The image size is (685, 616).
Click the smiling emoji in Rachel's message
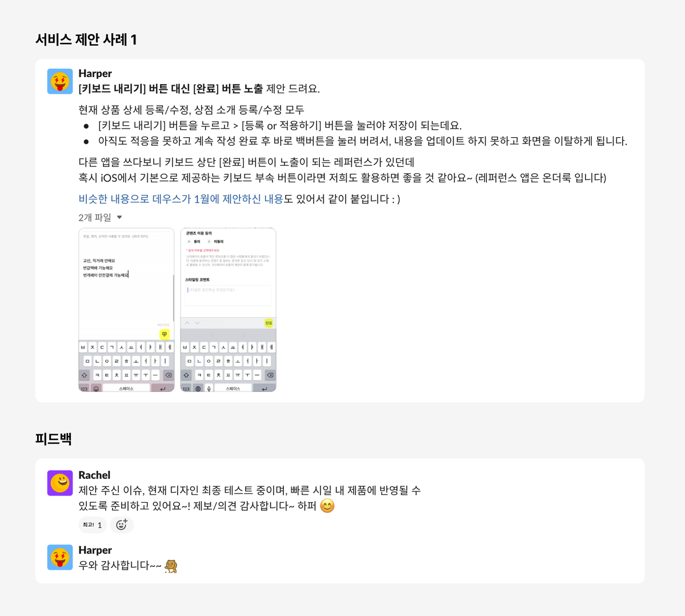(x=327, y=506)
